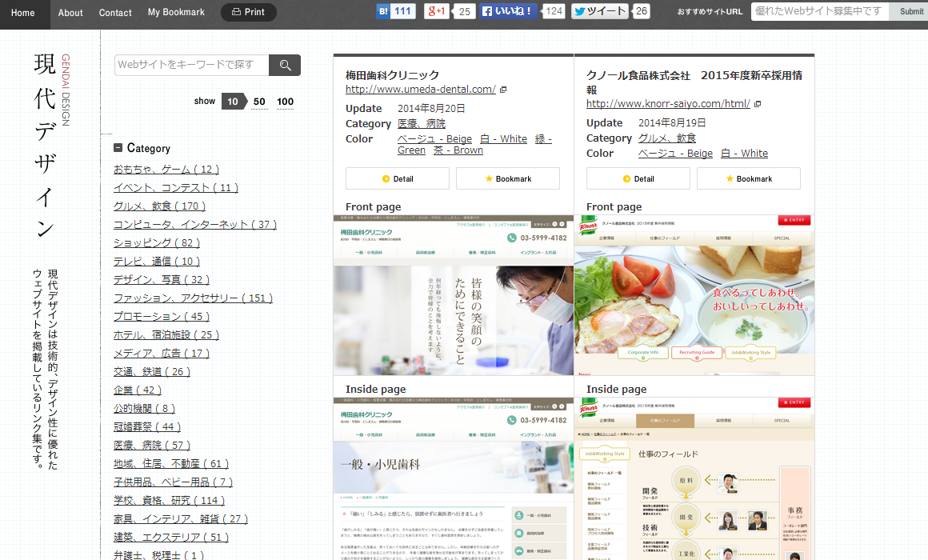Show 50 items per page
Screen dimensions: 928x560
pos(259,102)
